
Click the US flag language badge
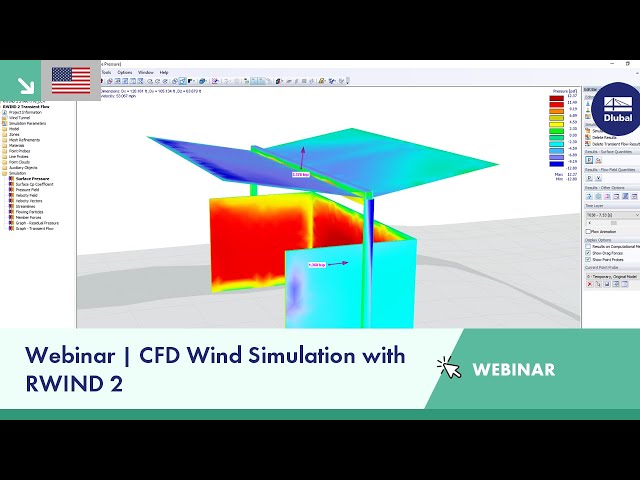coord(71,80)
